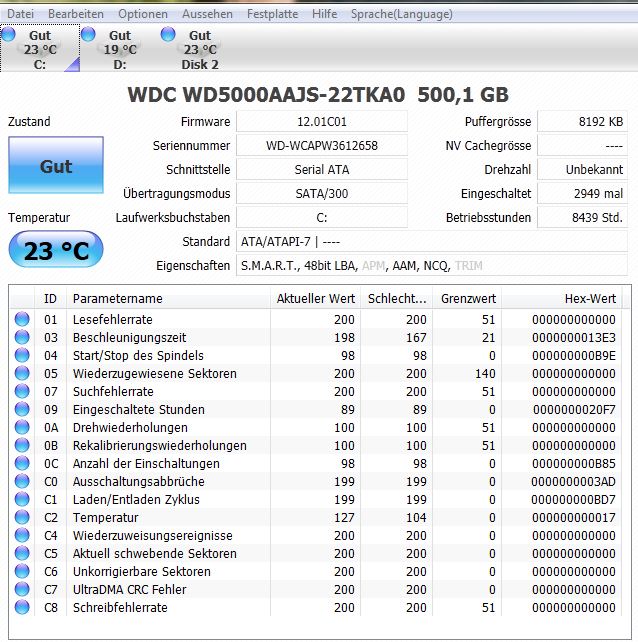This screenshot has height=642, width=638.
Task: Click status icon for Unkorrigierbare Sektoren
Action: (x=22, y=571)
